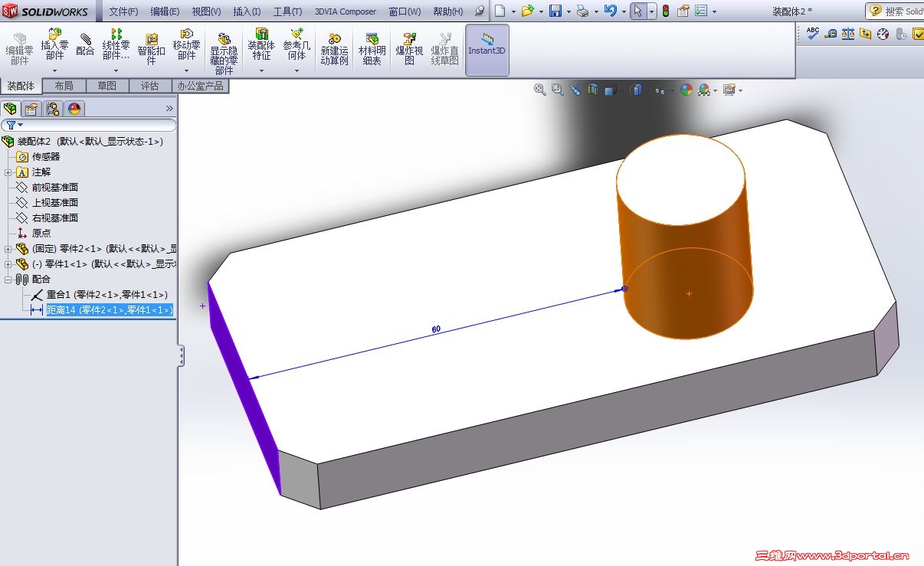Select the 重合1 mate in the tree
Viewport: 924px width, 566px height.
coord(106,295)
